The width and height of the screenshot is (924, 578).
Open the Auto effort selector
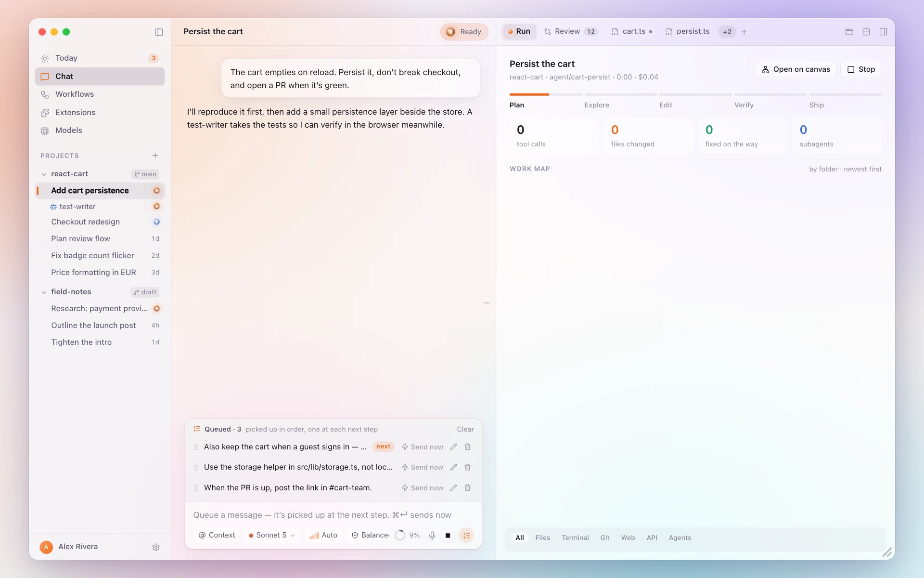click(x=323, y=536)
